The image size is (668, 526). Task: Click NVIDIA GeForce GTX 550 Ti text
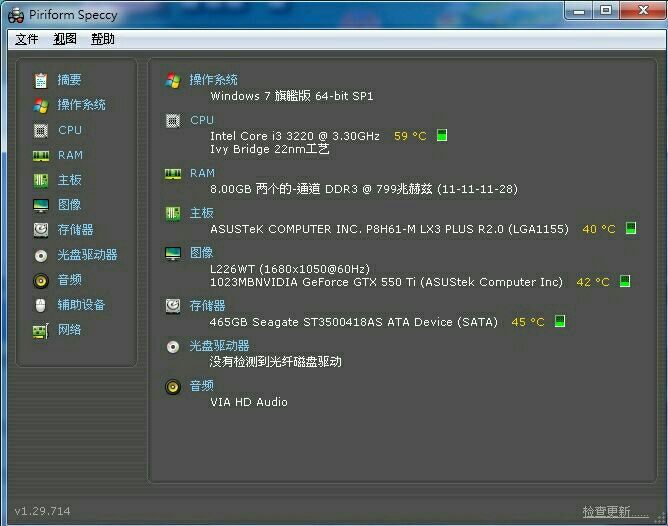pyautogui.click(x=386, y=282)
